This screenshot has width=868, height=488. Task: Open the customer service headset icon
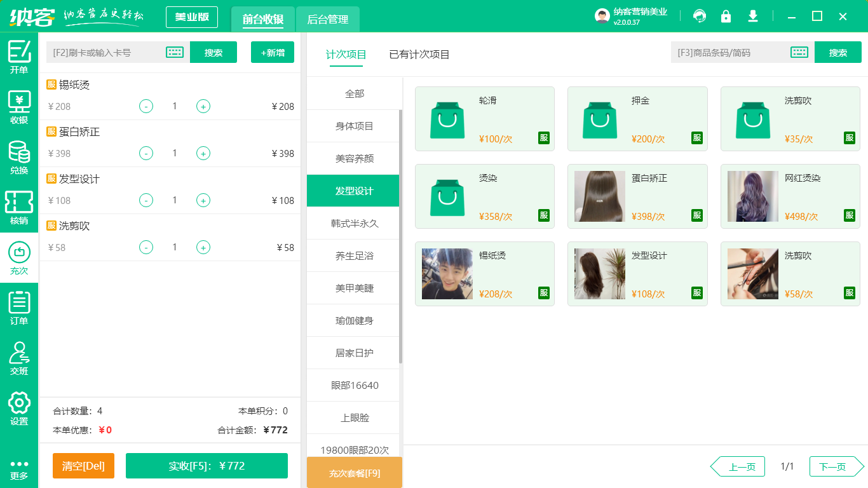point(700,16)
